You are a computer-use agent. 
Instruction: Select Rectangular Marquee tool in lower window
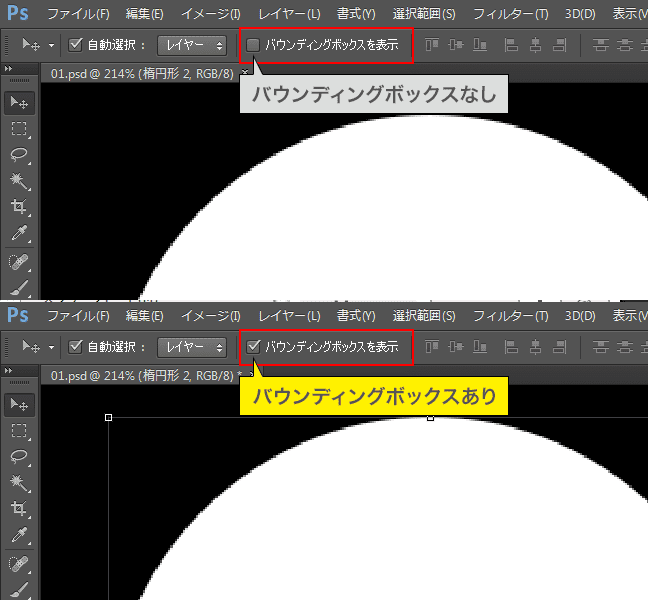click(19, 430)
